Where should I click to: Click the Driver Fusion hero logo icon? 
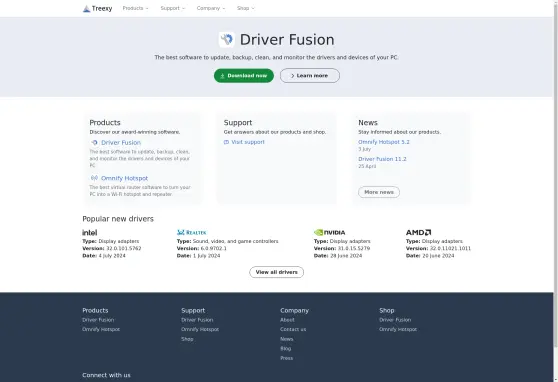[x=227, y=40]
